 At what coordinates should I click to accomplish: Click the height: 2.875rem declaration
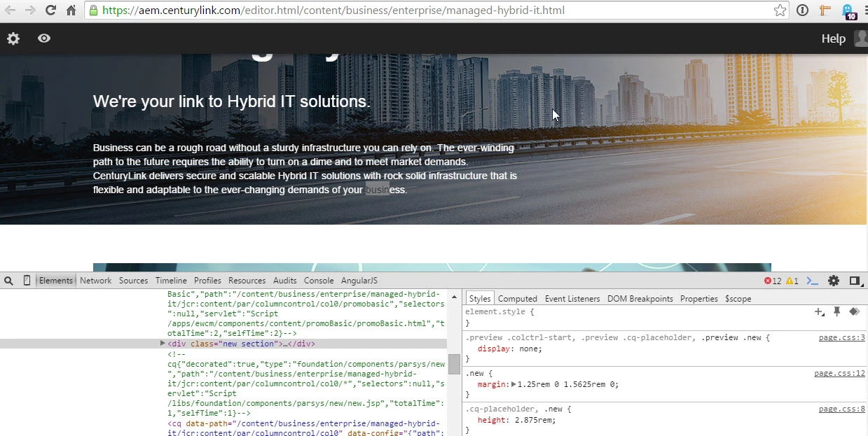(517, 420)
